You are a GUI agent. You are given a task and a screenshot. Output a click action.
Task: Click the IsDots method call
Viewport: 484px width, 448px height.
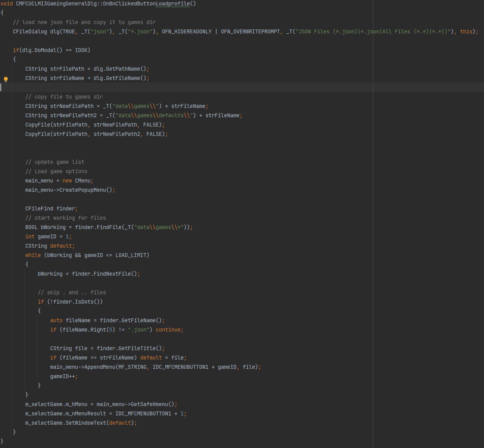click(84, 302)
